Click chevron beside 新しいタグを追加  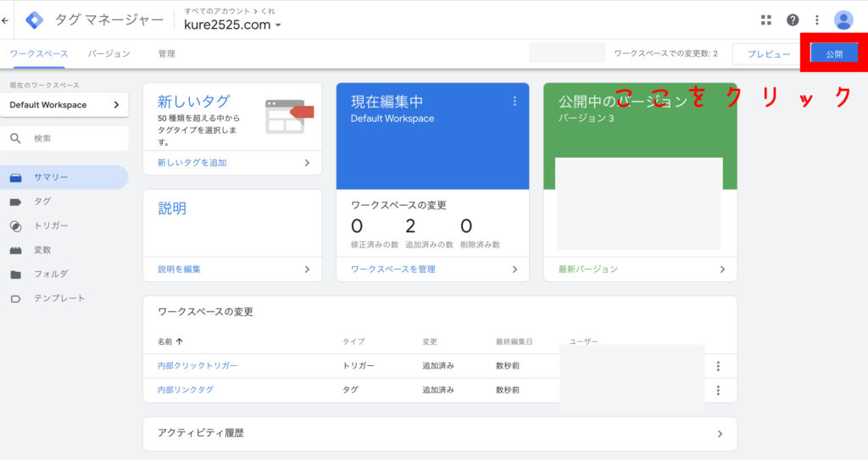[307, 163]
